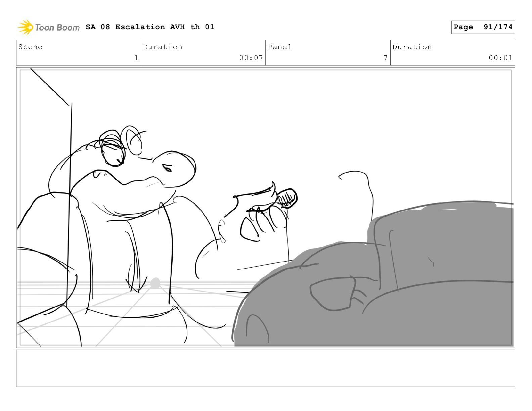Click the panel duration value '00:01'
532x411 pixels.
pyautogui.click(x=500, y=58)
